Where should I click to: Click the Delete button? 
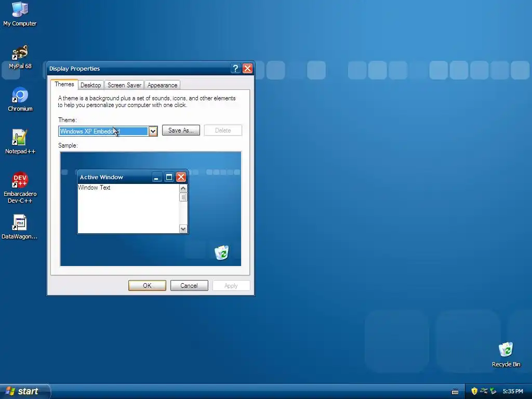pos(223,130)
